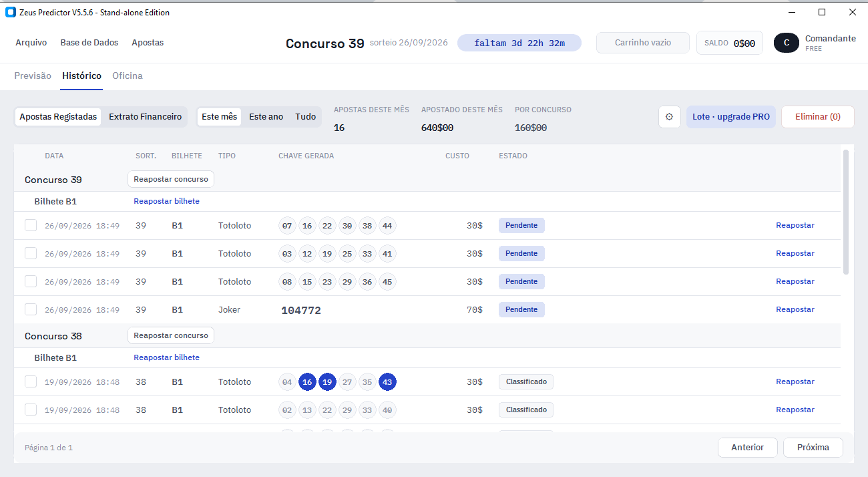Switch to Apostas Registadas view
Screen dimensions: 868x477
coord(58,117)
